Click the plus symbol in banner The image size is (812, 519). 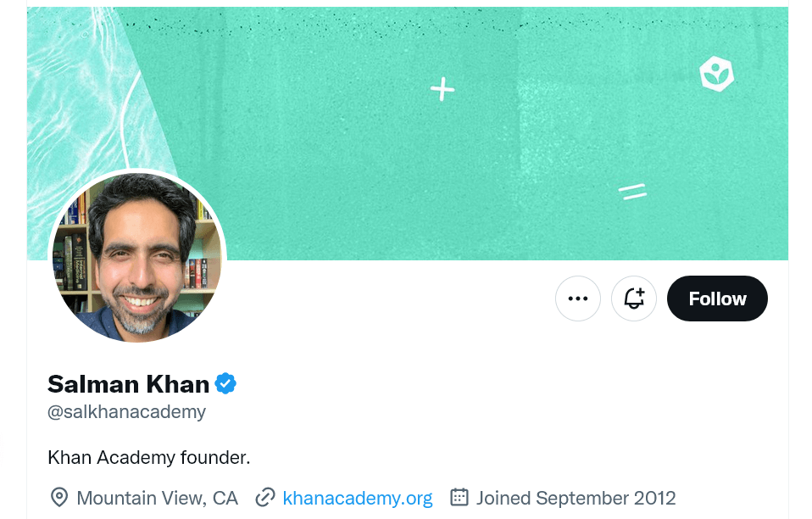tap(442, 89)
